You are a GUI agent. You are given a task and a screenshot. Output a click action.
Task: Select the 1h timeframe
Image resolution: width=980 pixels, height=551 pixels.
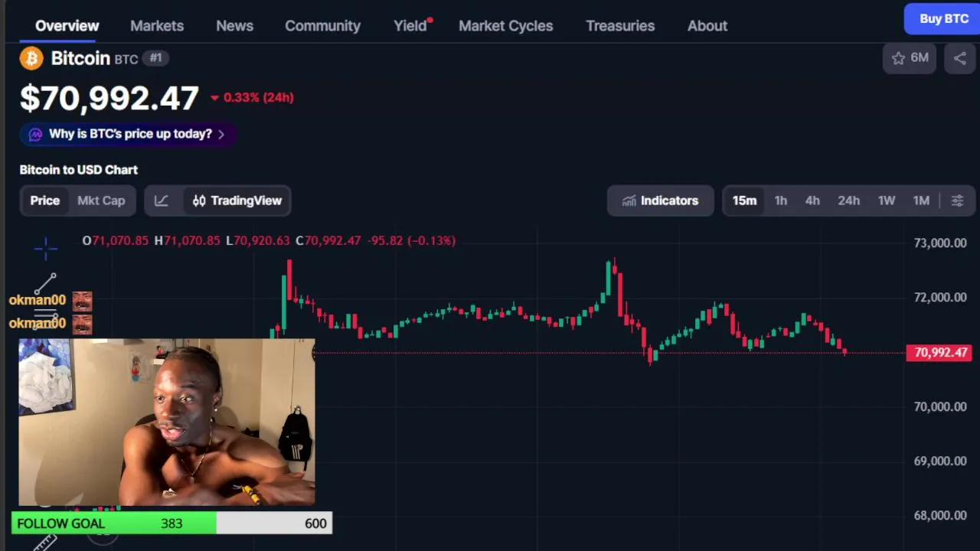coord(780,201)
